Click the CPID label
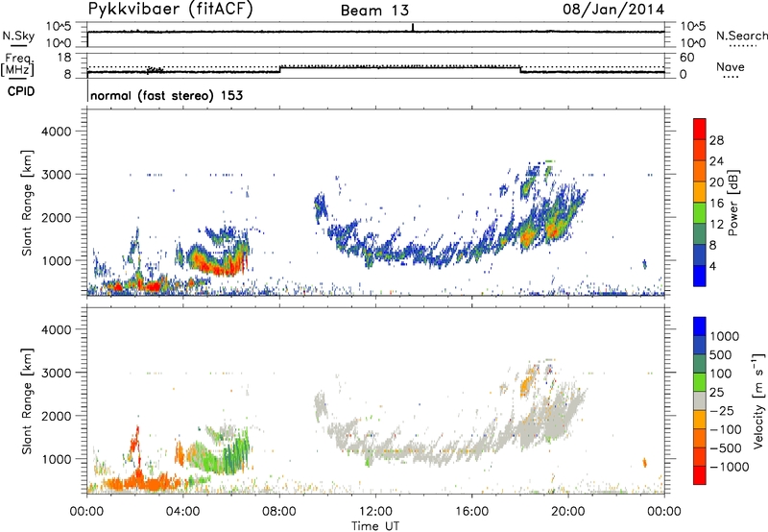The width and height of the screenshot is (768, 532). point(21,91)
